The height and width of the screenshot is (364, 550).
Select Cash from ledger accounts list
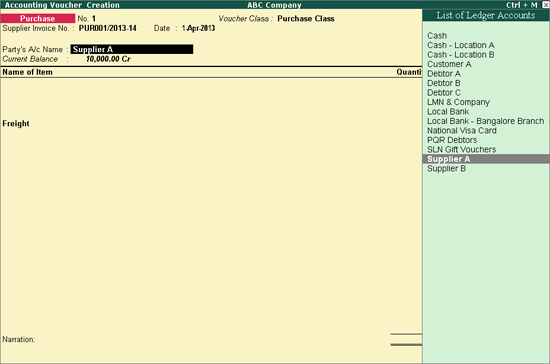[437, 36]
